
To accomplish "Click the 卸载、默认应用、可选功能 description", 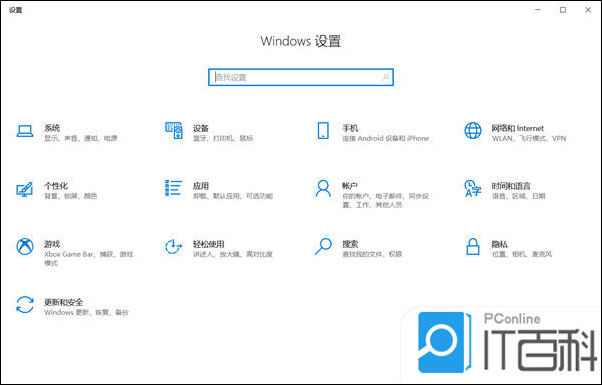I will (x=233, y=196).
